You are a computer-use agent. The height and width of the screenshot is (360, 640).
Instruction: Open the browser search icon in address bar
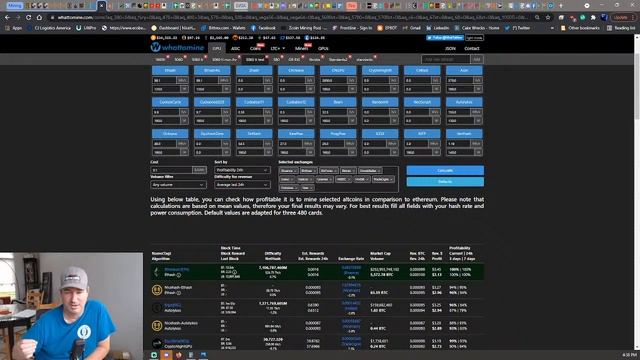click(537, 18)
